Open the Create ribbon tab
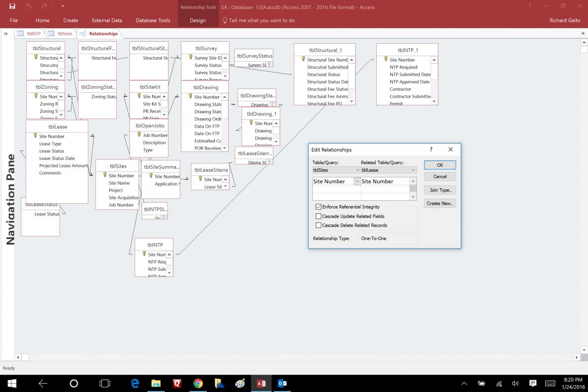 71,20
